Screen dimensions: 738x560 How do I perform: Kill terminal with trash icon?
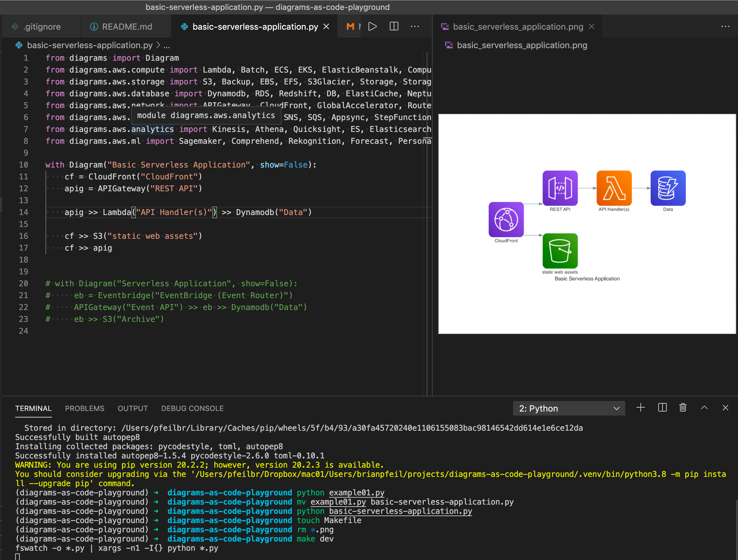tap(683, 408)
